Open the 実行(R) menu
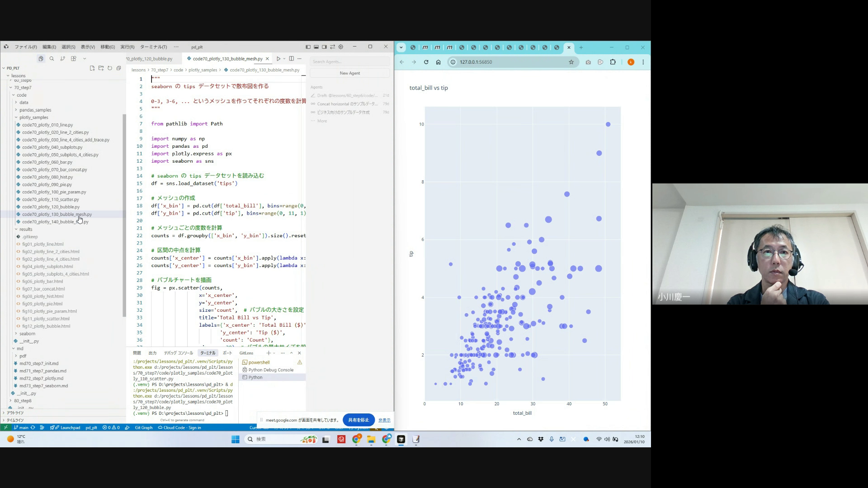Image resolution: width=868 pixels, height=488 pixels. click(x=127, y=47)
